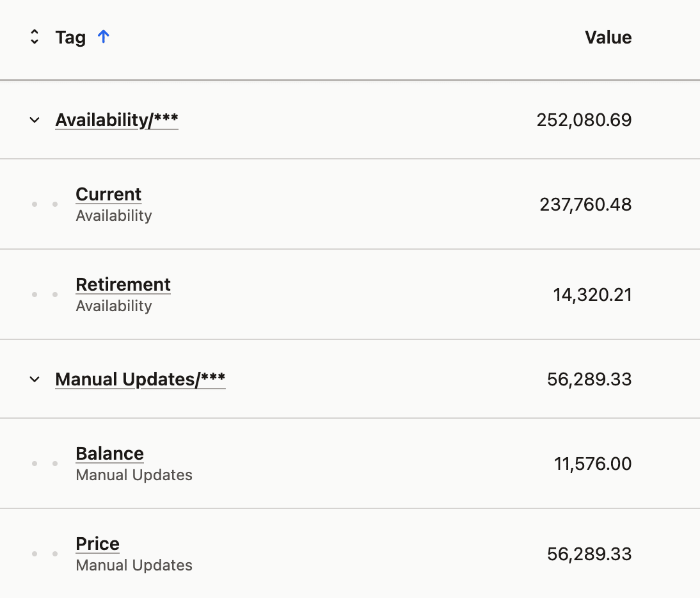Select the 14,320.21 Retirement value
The image size is (700, 598).
(592, 295)
